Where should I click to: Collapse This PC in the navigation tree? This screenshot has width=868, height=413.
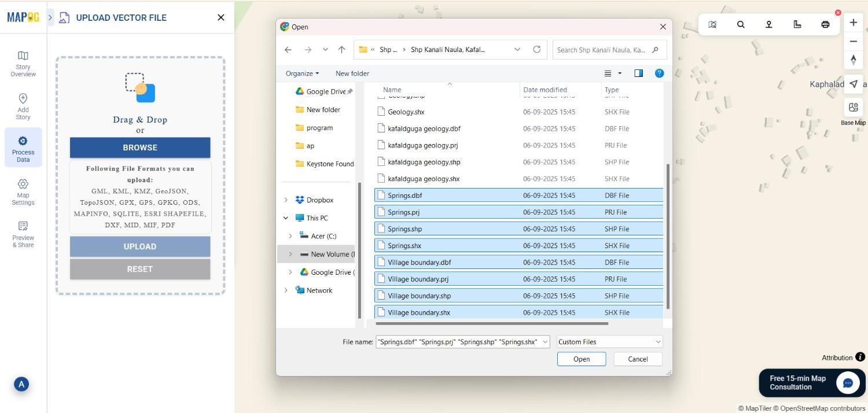tap(285, 217)
